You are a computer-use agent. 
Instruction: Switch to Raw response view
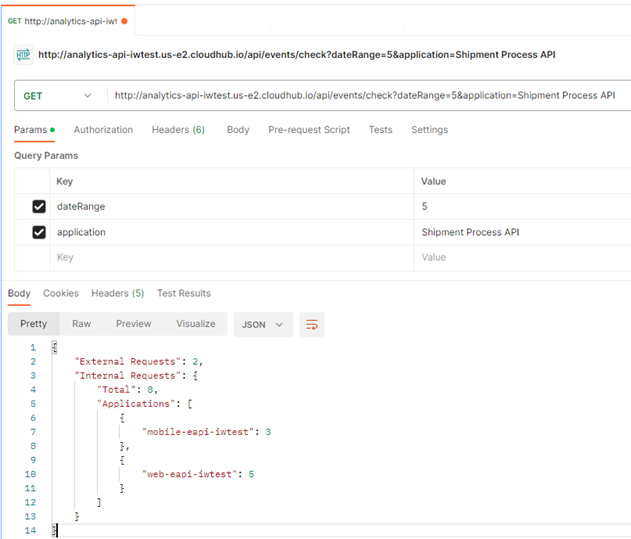coord(81,324)
